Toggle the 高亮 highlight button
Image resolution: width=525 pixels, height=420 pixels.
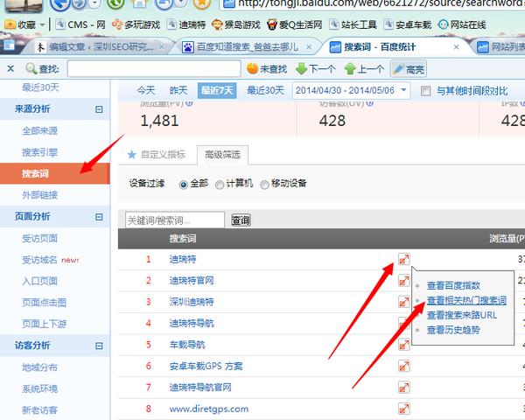pos(408,69)
